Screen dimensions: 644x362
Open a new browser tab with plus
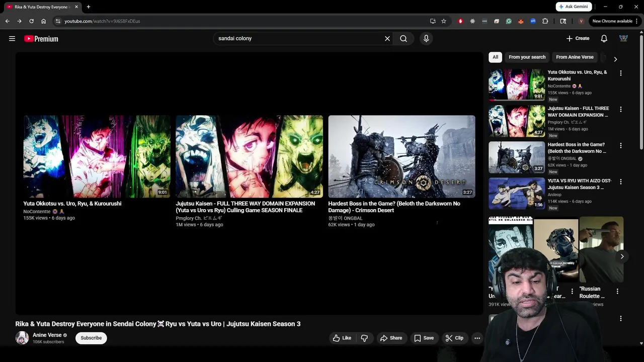[89, 7]
